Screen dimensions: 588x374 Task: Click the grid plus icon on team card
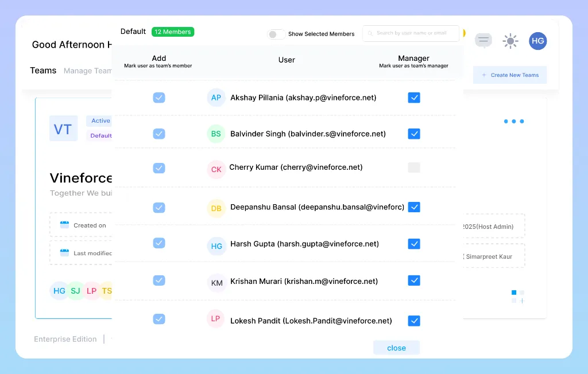518,297
